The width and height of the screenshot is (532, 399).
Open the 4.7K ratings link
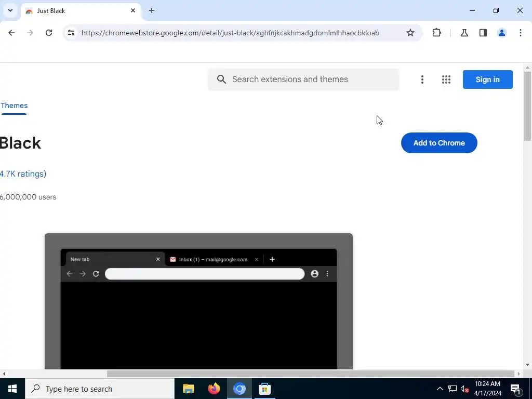[x=23, y=174]
